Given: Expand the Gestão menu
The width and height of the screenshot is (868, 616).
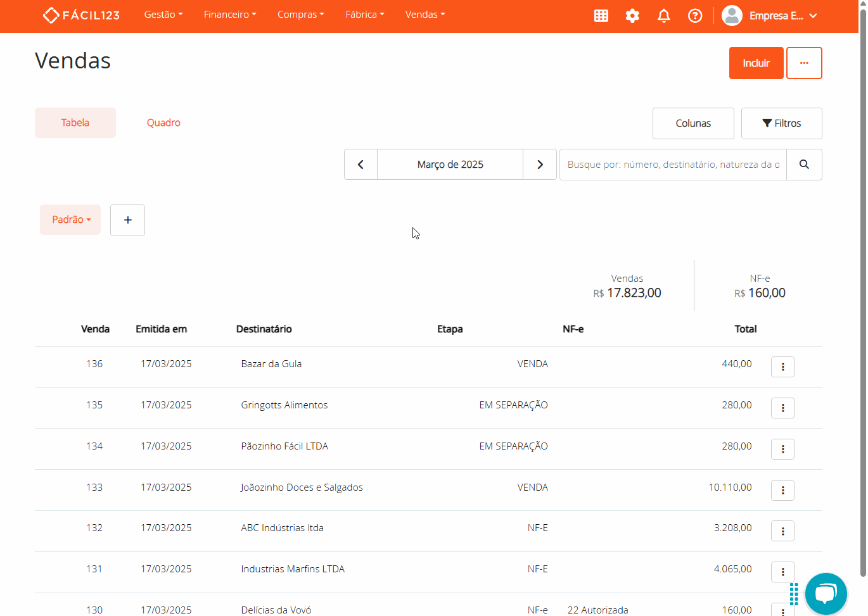Looking at the screenshot, I should 163,14.
